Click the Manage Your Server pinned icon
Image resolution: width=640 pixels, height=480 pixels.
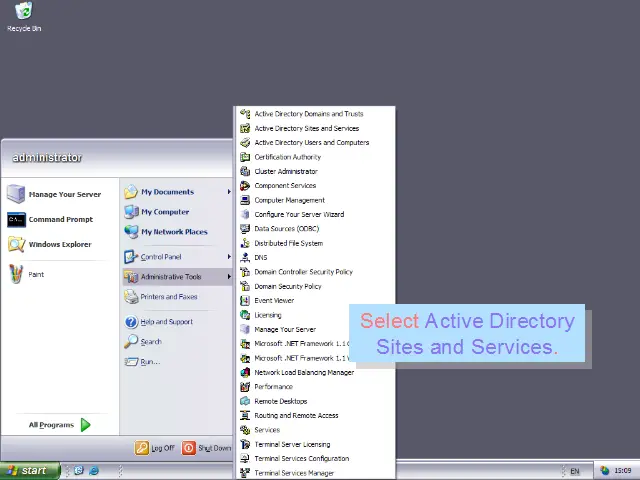tap(16, 194)
